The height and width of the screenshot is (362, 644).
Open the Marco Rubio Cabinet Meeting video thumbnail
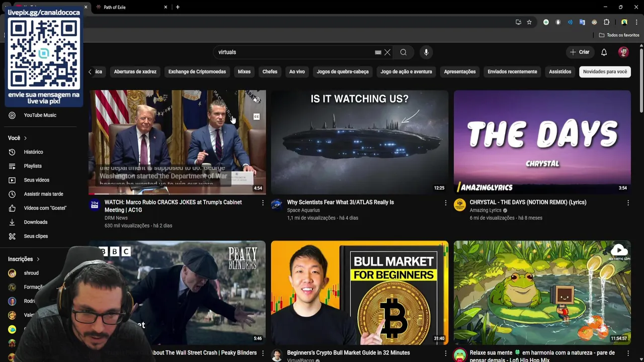pyautogui.click(x=177, y=142)
